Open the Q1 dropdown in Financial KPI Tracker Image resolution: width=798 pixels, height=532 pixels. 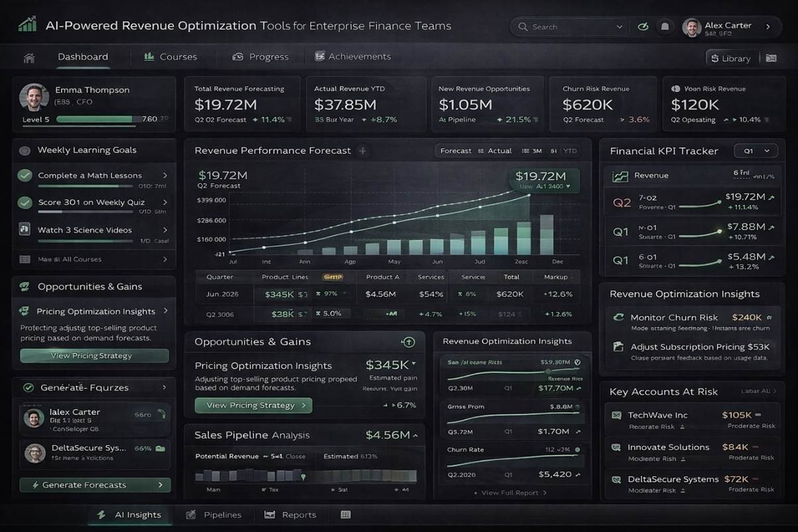click(x=756, y=151)
